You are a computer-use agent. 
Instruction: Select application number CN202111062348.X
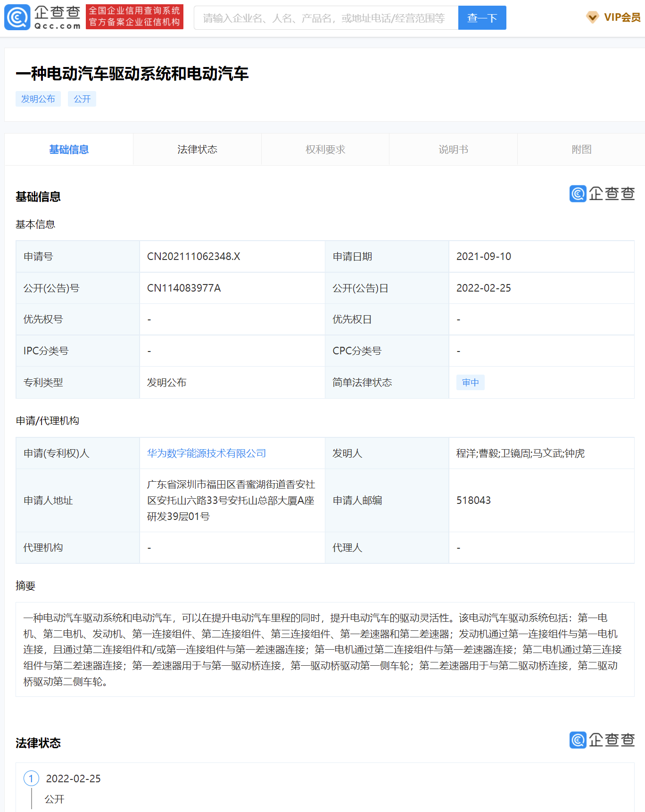194,257
